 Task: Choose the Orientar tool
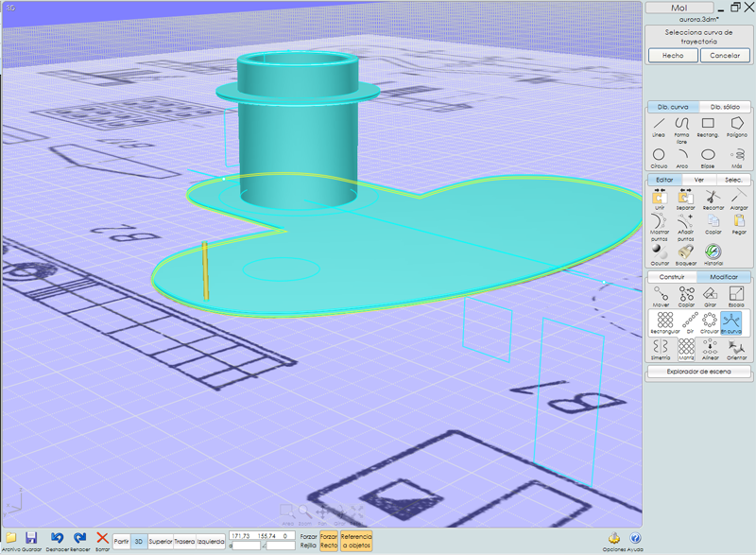pos(737,349)
